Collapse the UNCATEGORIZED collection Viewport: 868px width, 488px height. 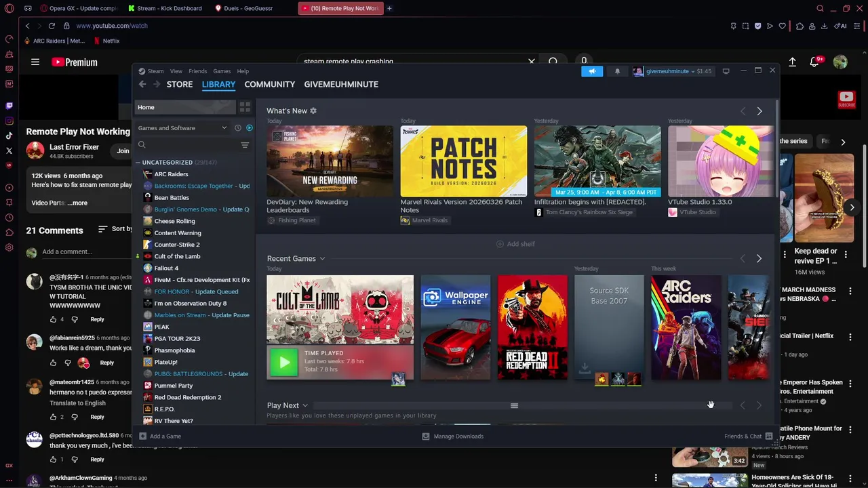[x=138, y=163]
